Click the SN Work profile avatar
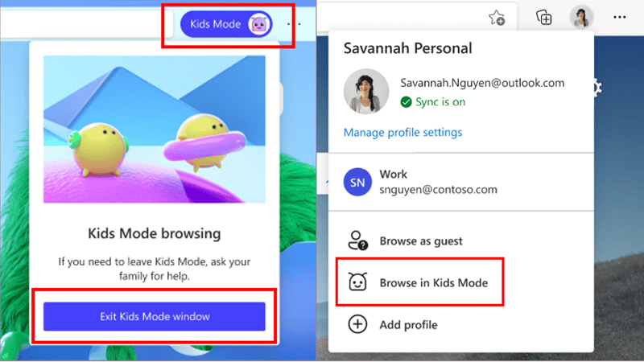The image size is (644, 362). [357, 182]
